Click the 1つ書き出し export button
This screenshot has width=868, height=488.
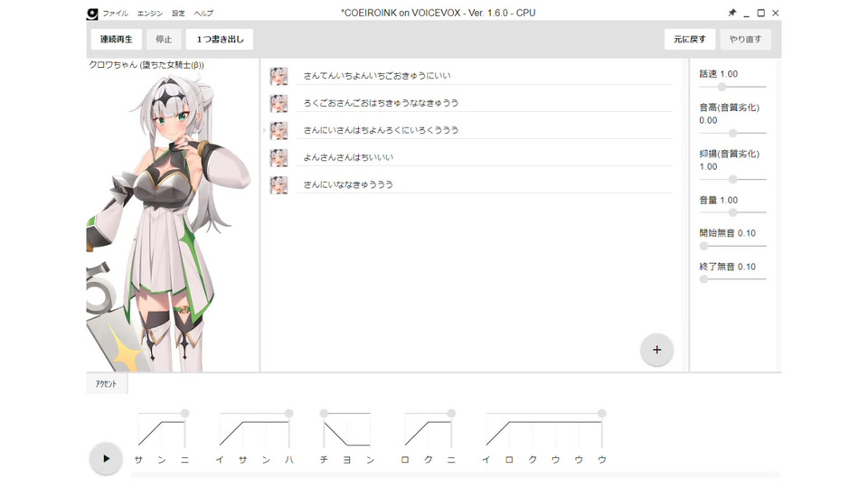coord(220,39)
